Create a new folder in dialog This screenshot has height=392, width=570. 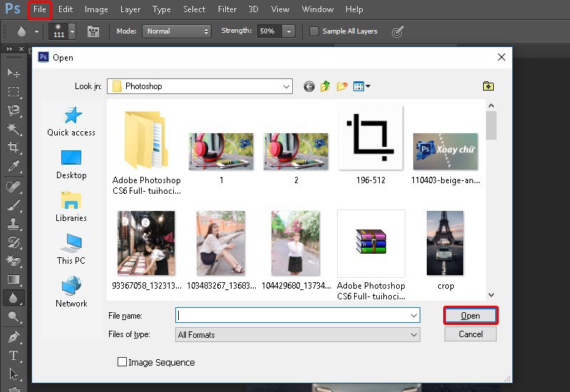coord(342,86)
